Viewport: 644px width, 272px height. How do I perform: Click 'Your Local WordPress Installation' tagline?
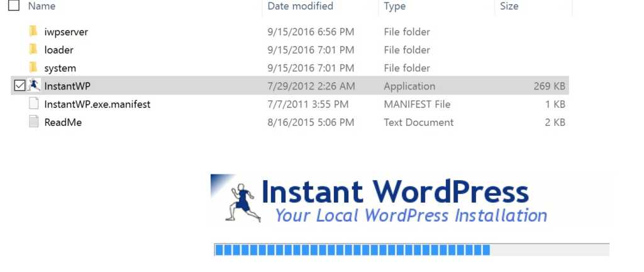tap(411, 215)
